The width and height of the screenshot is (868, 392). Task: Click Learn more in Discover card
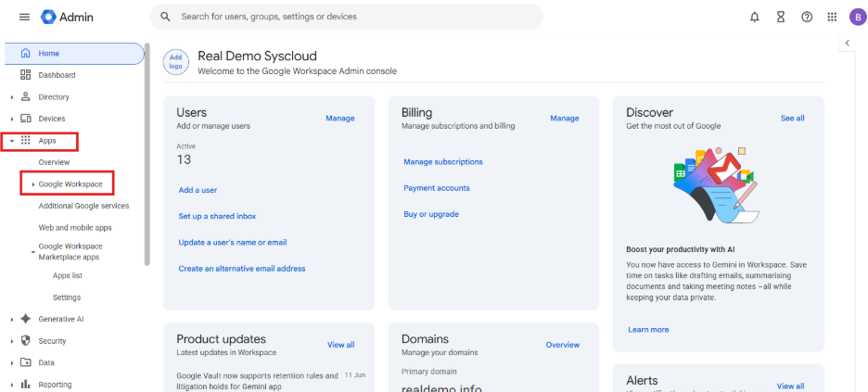click(648, 330)
